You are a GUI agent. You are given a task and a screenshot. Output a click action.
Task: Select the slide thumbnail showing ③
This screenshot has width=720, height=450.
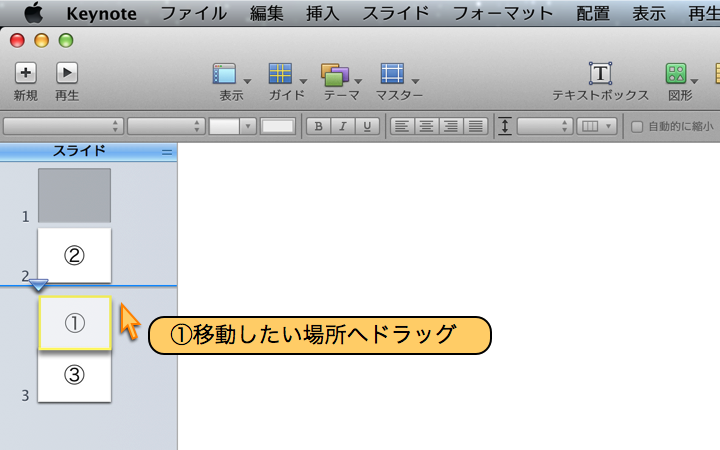click(x=74, y=377)
